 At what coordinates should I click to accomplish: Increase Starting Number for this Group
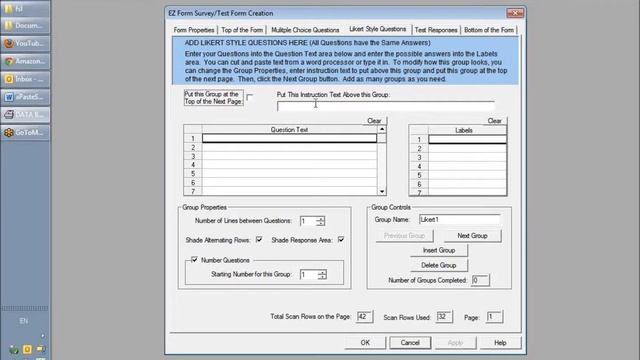pos(322,272)
